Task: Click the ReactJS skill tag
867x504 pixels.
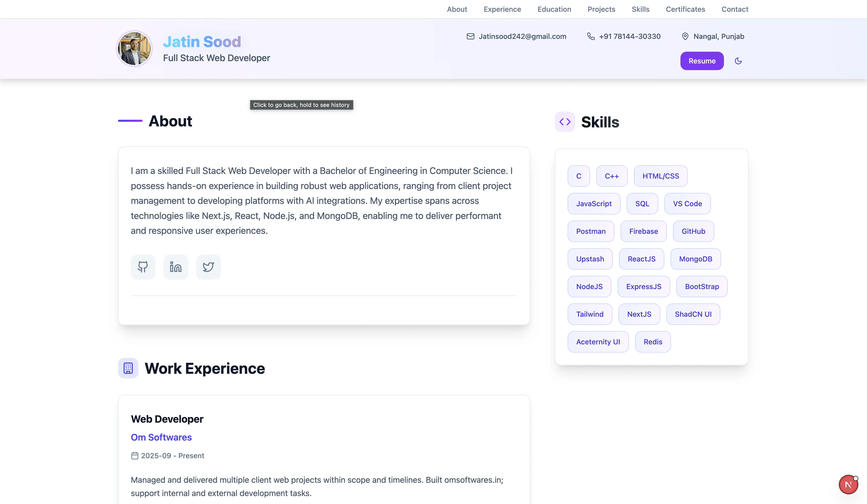Action: coord(641,259)
